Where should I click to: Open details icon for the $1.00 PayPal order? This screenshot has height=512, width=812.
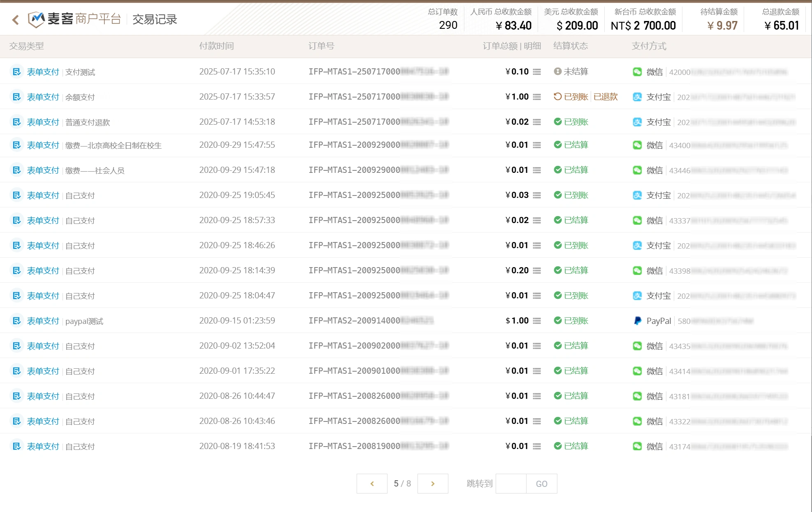(x=537, y=321)
